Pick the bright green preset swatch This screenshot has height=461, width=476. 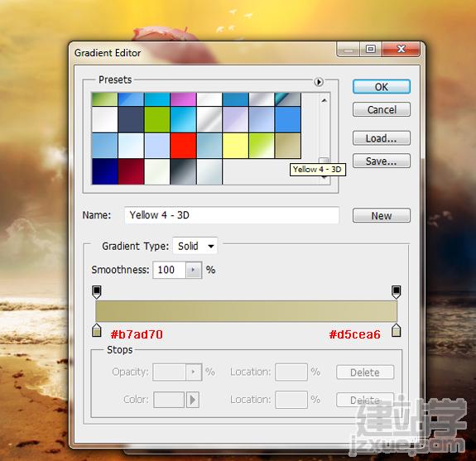coord(157,119)
